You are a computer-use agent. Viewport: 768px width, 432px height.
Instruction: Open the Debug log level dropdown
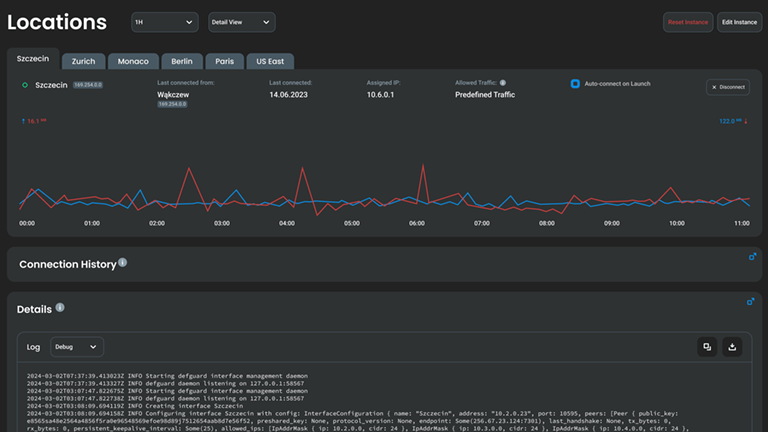(77, 347)
